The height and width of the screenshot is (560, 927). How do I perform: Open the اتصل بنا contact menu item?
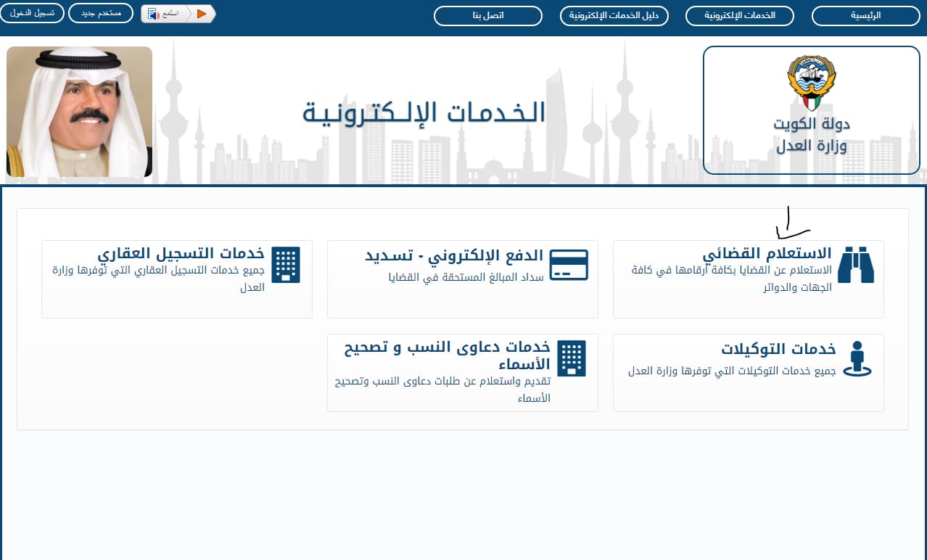tap(488, 15)
